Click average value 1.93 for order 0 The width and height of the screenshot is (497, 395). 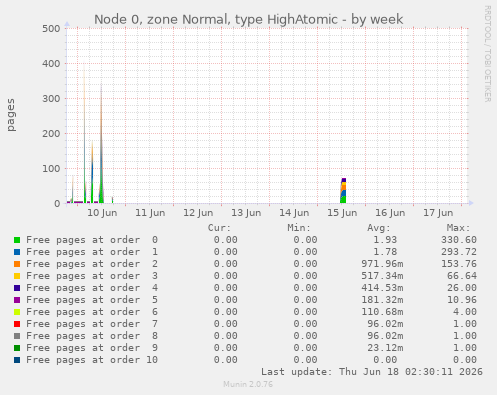pyautogui.click(x=385, y=240)
